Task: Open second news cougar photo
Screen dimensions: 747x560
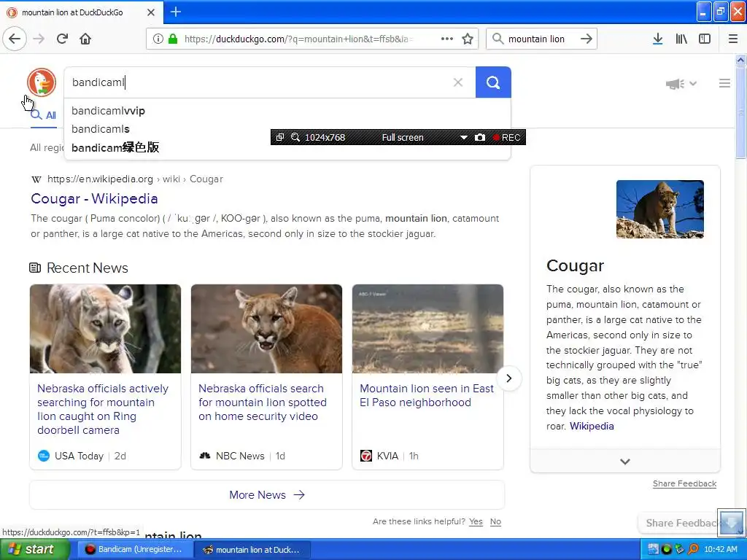Action: coord(266,329)
